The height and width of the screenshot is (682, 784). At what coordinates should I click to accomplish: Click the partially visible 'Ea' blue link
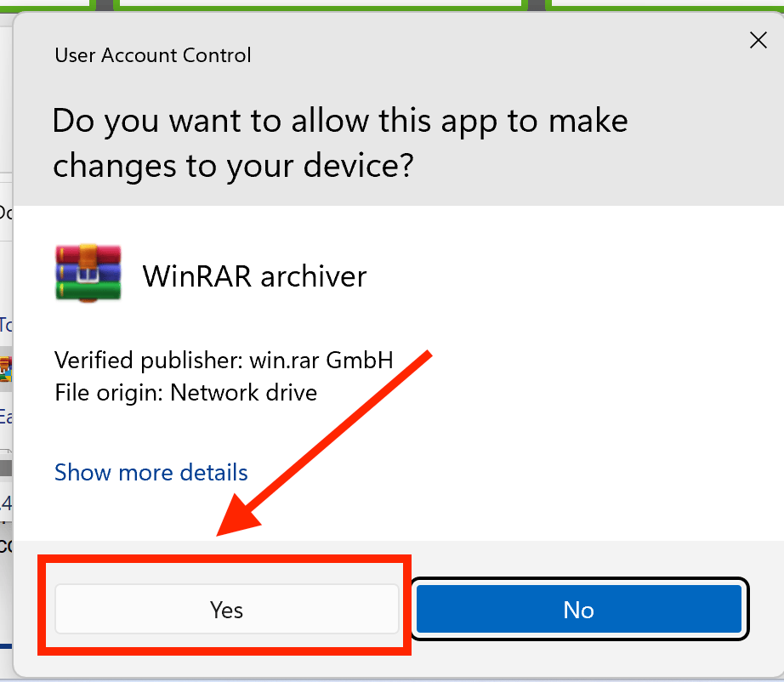(5, 417)
